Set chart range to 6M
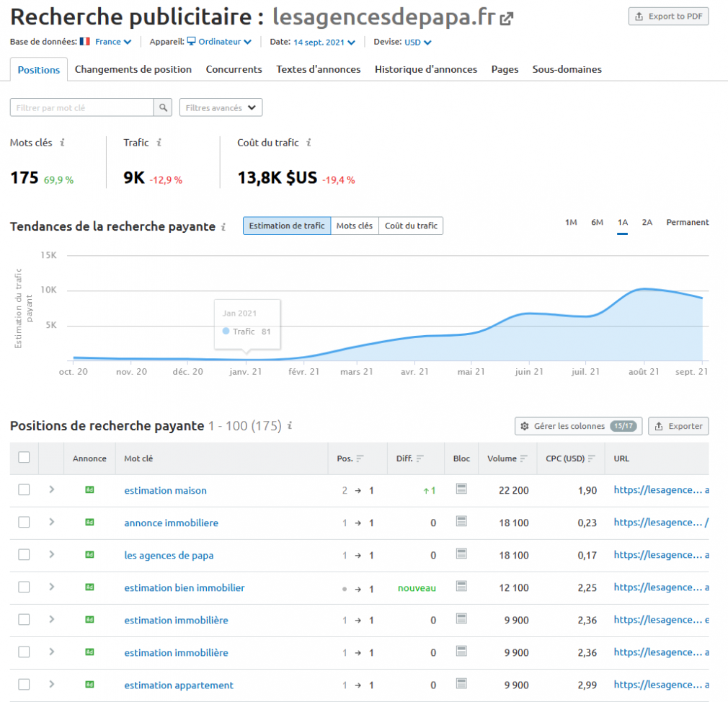728x702 pixels. click(x=597, y=223)
